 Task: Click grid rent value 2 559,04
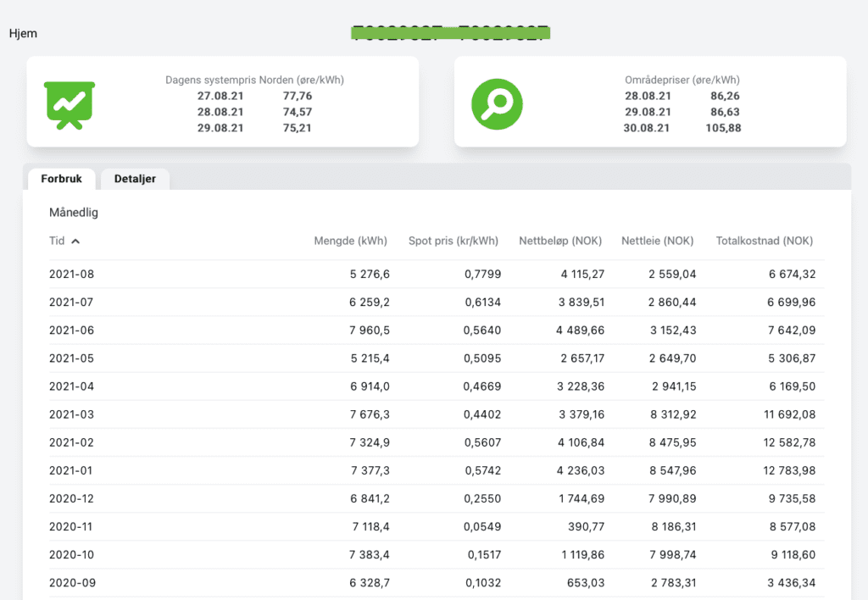672,274
